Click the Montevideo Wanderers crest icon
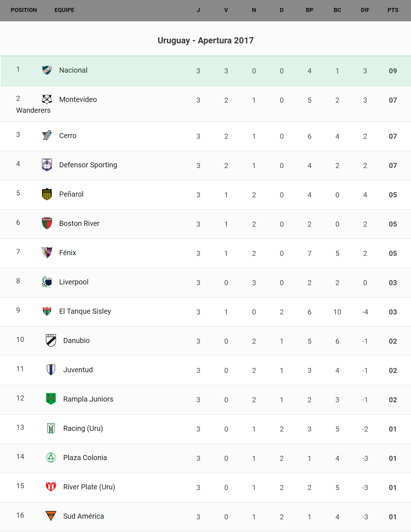 click(47, 99)
